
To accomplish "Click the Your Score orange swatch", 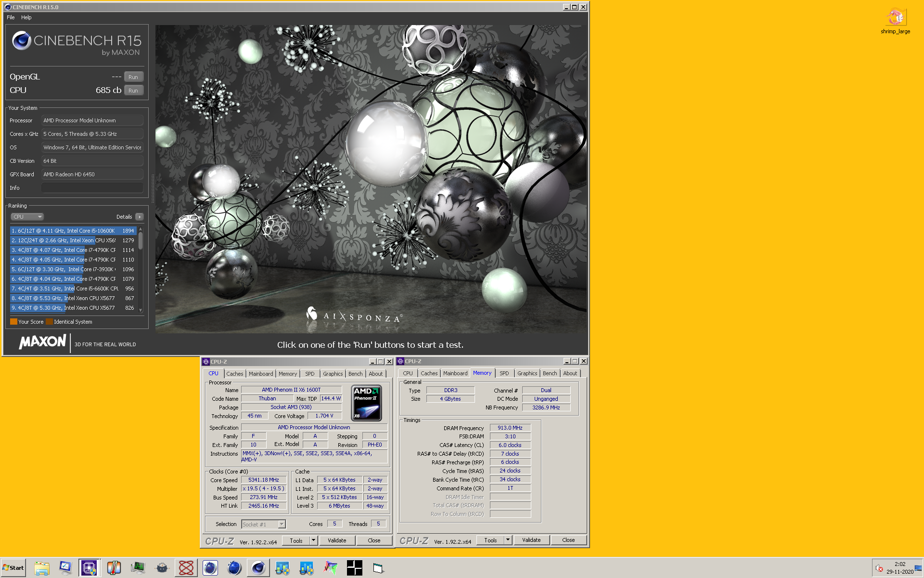I will (13, 322).
